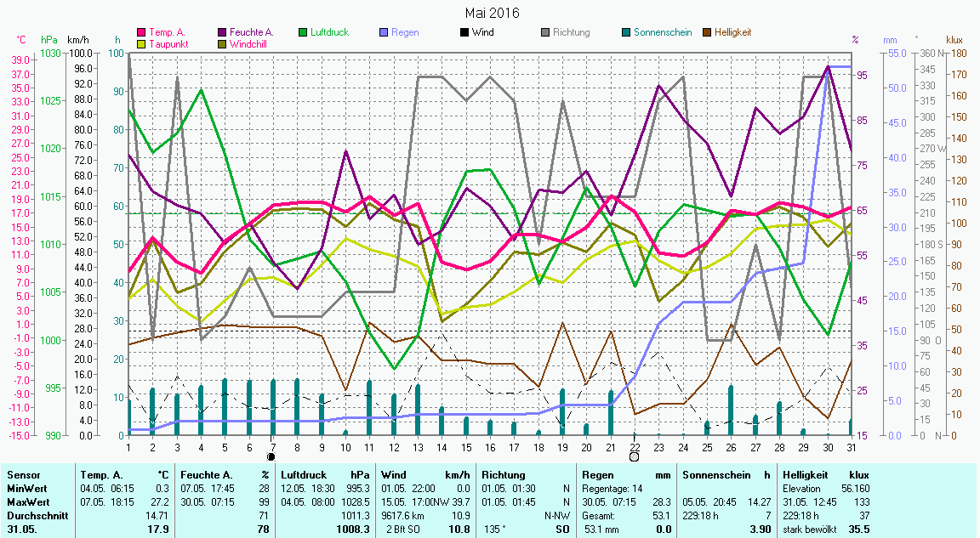Click the brown Helligkeit legend swatch

coord(707,32)
